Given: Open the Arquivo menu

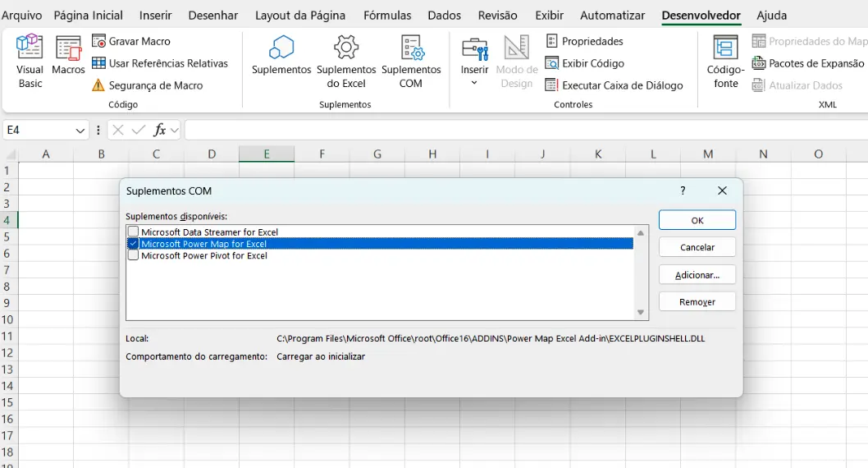Looking at the screenshot, I should click(21, 16).
